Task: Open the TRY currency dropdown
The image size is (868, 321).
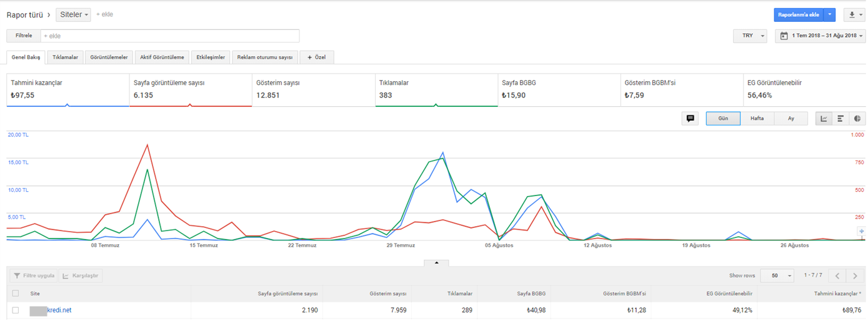Action: click(750, 36)
